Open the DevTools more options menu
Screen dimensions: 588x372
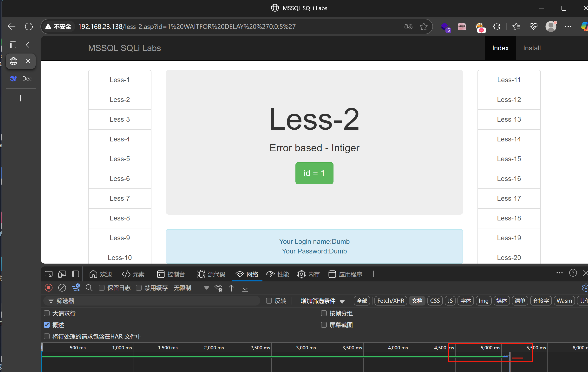[559, 273]
